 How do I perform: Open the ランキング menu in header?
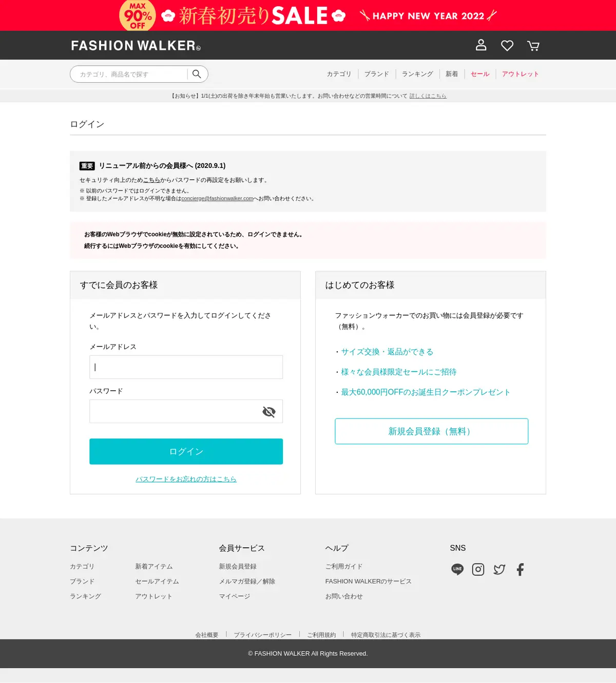417,74
